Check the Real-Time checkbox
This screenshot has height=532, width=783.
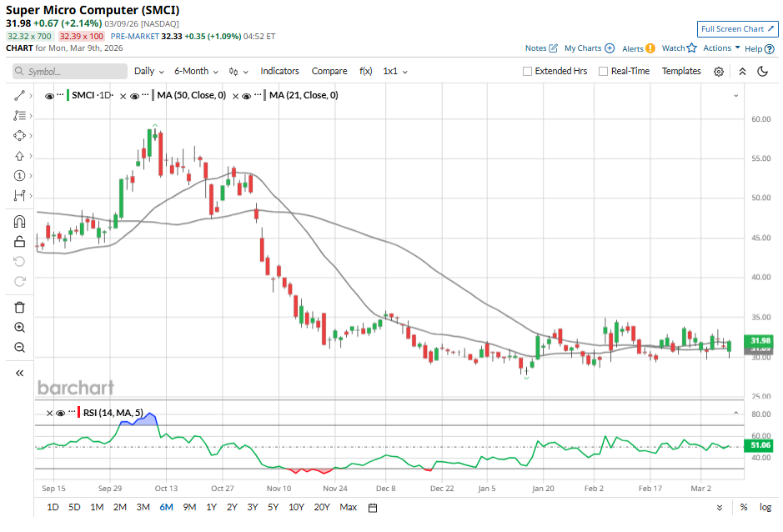(603, 72)
